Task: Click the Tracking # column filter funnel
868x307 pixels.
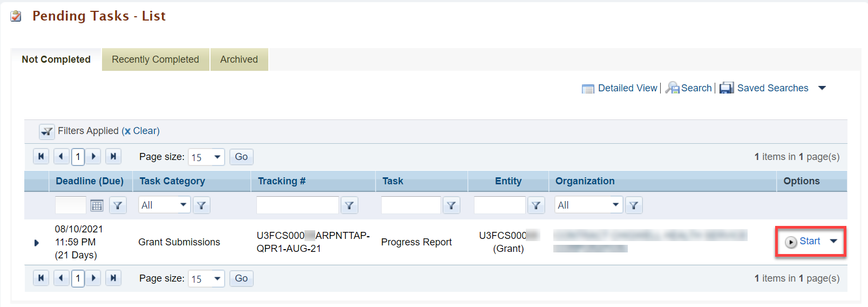Action: tap(349, 205)
